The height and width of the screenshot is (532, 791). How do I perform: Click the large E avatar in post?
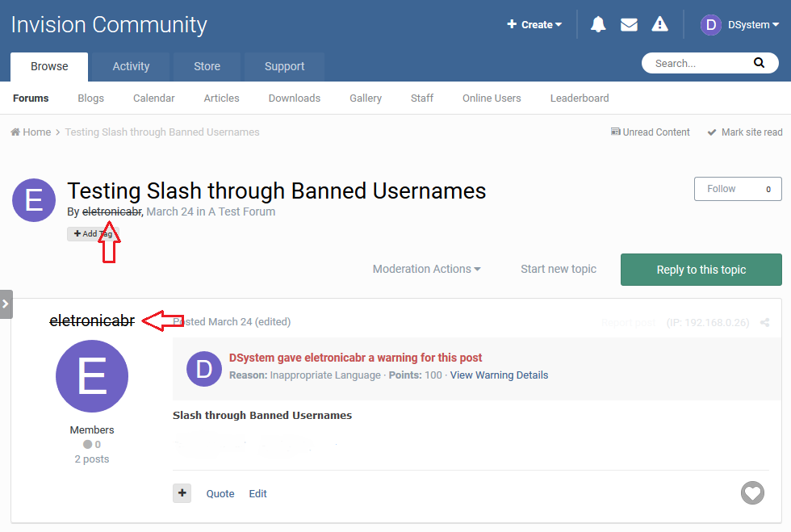pyautogui.click(x=92, y=377)
